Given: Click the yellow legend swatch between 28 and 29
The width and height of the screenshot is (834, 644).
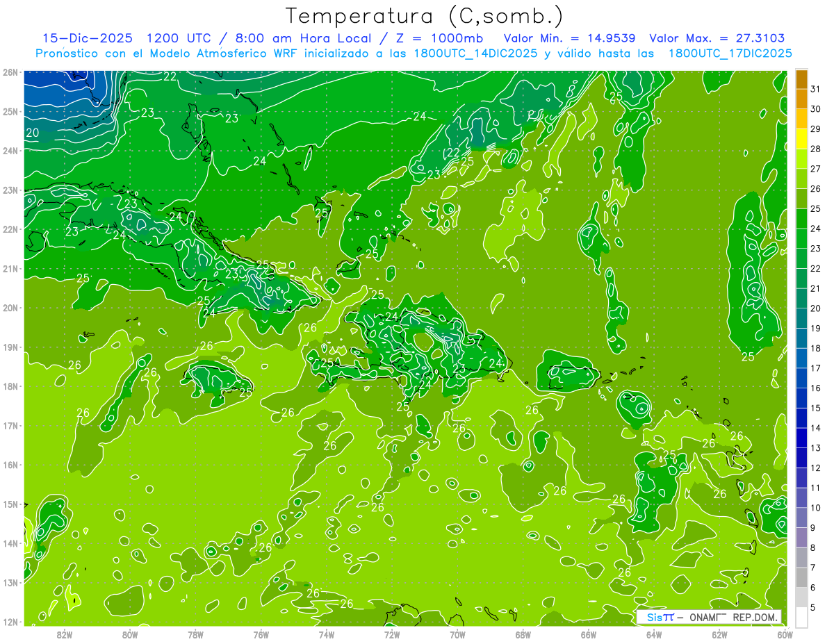Looking at the screenshot, I should pos(801,139).
